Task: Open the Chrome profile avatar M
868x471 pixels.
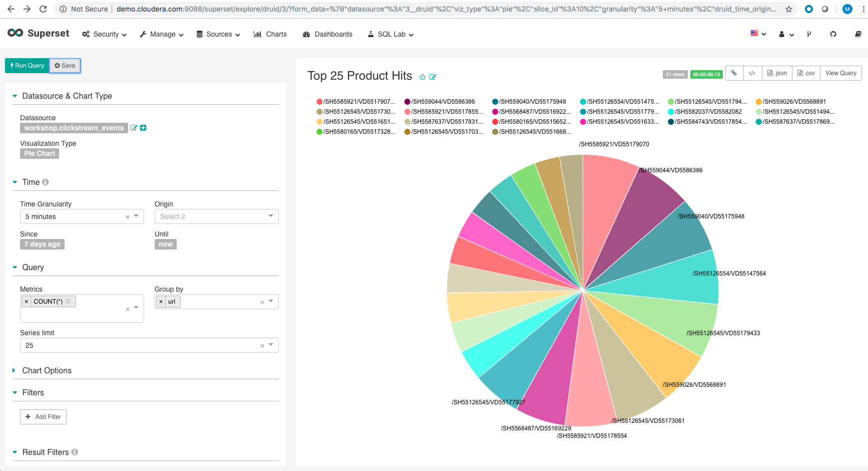Action: [x=847, y=9]
